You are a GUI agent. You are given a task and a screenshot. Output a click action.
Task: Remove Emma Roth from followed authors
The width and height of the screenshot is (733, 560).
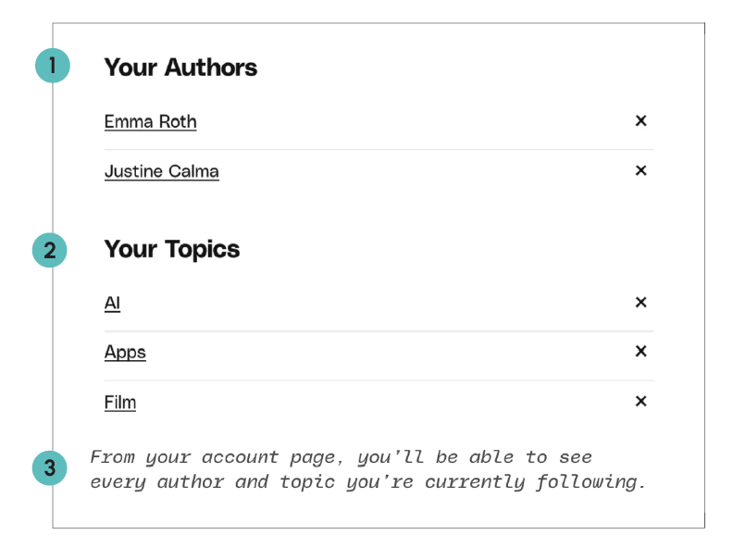click(640, 121)
